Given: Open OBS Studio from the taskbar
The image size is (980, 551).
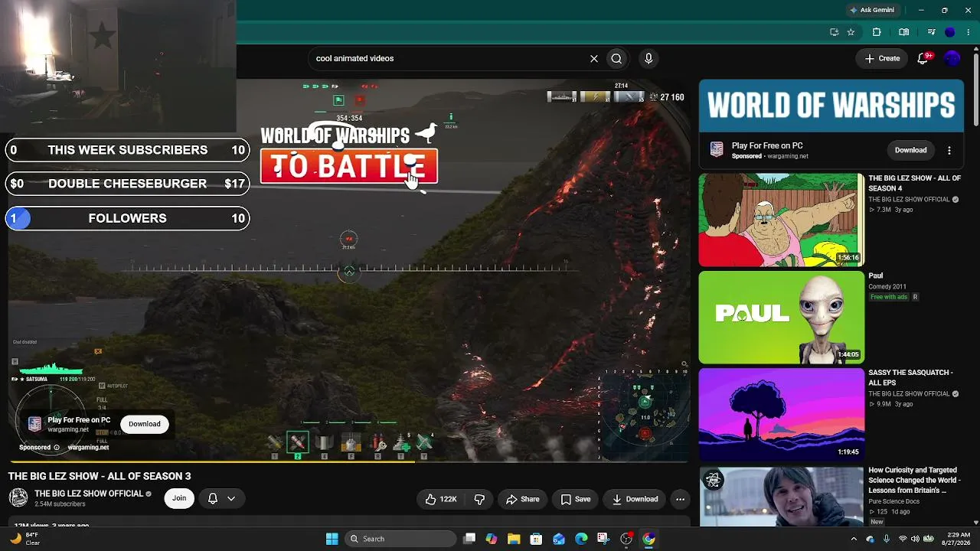Looking at the screenshot, I should point(626,539).
